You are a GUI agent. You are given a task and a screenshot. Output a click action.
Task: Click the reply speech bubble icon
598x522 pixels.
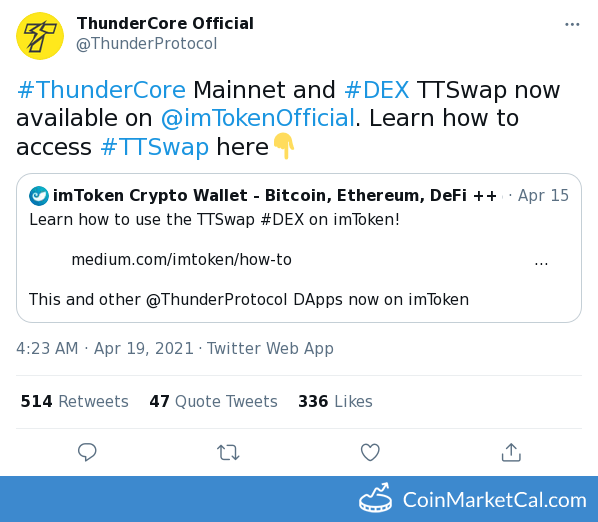click(87, 452)
